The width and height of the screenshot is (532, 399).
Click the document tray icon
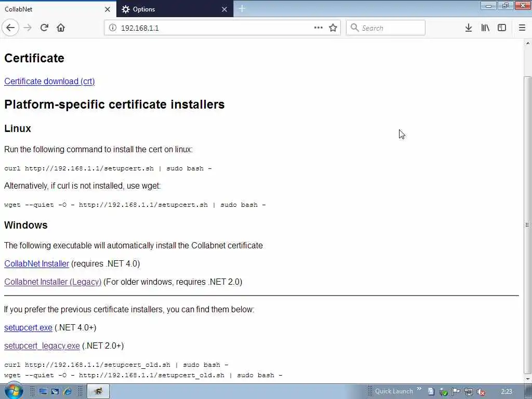[431, 392]
